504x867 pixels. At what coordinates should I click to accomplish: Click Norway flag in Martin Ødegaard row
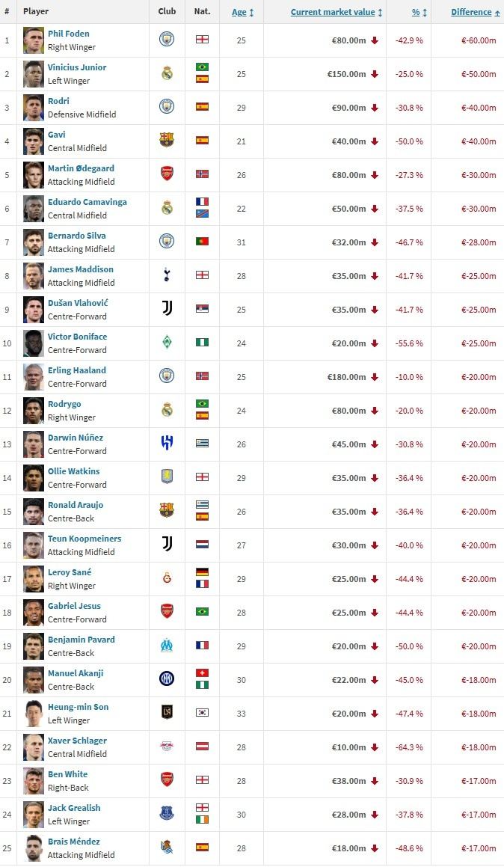pyautogui.click(x=202, y=174)
